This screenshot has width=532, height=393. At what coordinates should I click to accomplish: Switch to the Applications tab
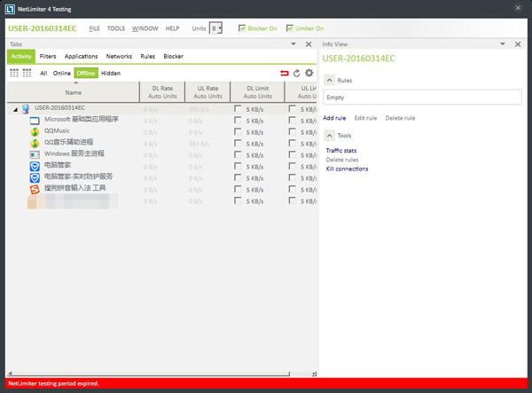pos(81,57)
